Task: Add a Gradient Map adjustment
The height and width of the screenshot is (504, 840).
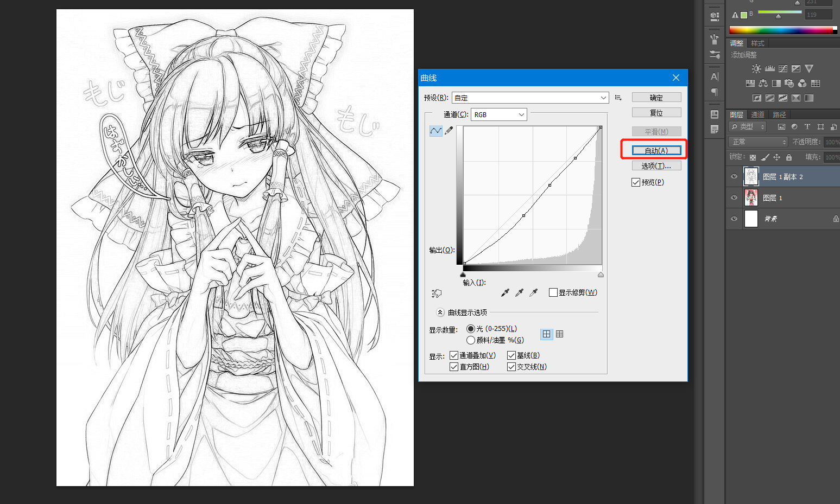Action: 809,98
